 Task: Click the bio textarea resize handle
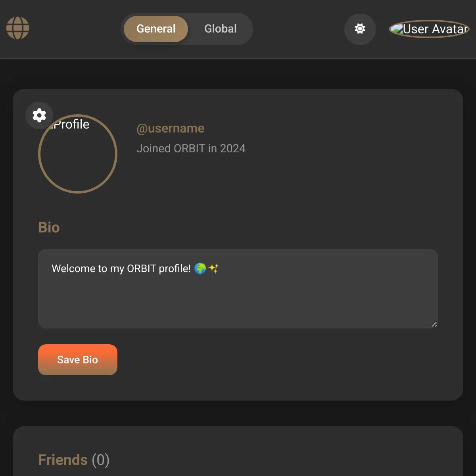434,324
